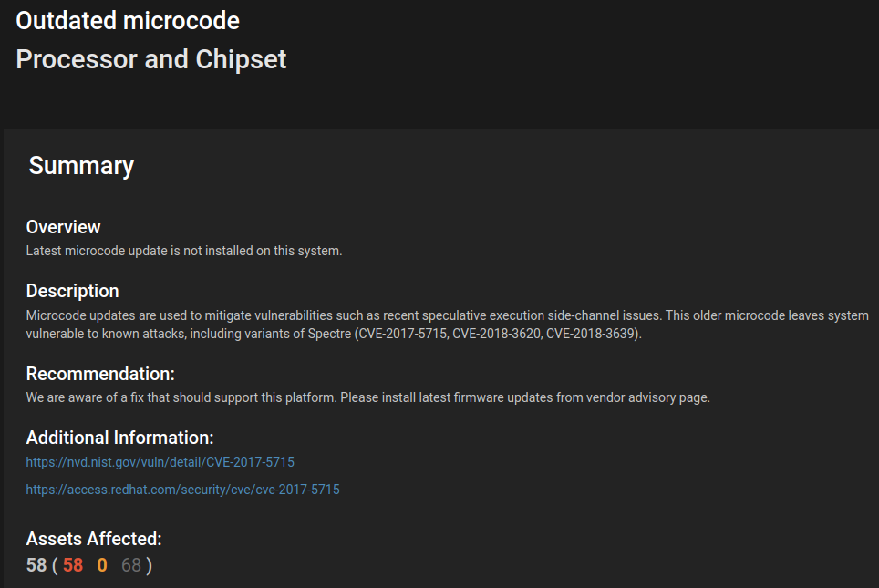Click the CVE-2017-5715 text in description paragraph

[x=402, y=334]
